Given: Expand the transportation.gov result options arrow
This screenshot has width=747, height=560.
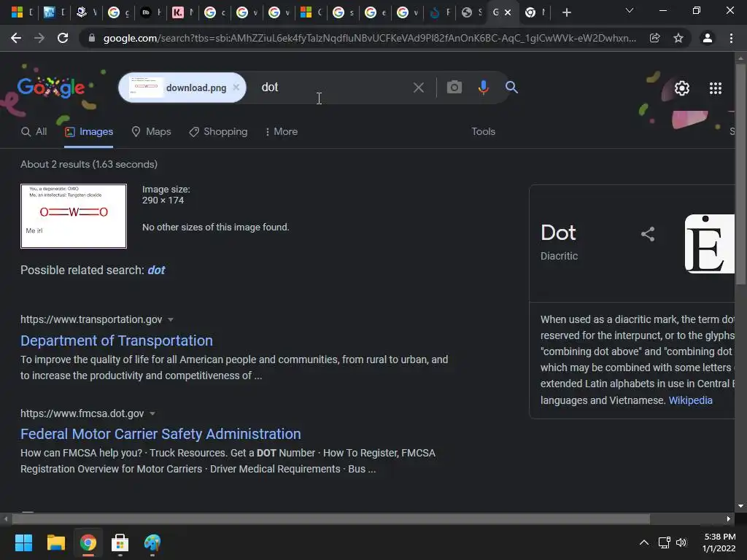Looking at the screenshot, I should point(171,320).
